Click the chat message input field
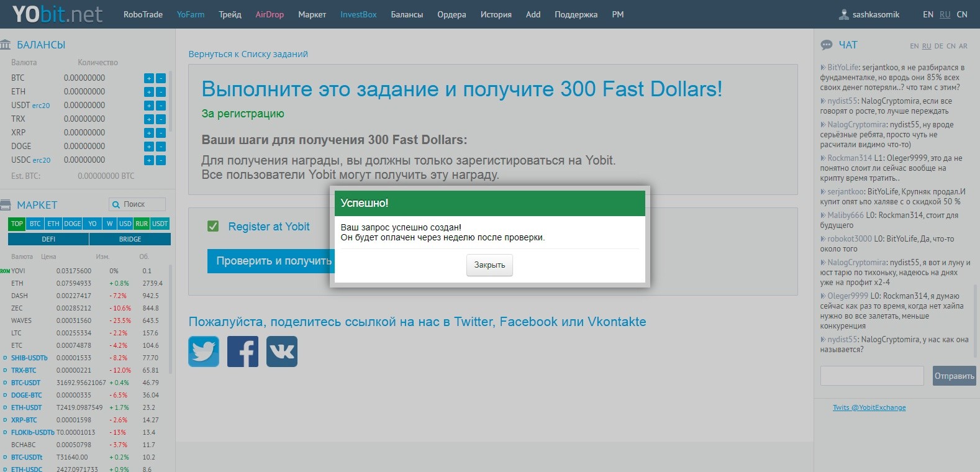This screenshot has width=980, height=472. point(872,376)
